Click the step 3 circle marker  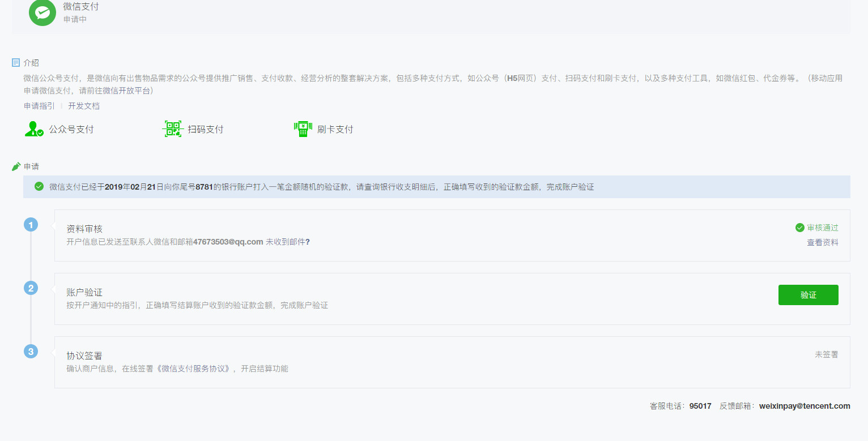coord(31,352)
